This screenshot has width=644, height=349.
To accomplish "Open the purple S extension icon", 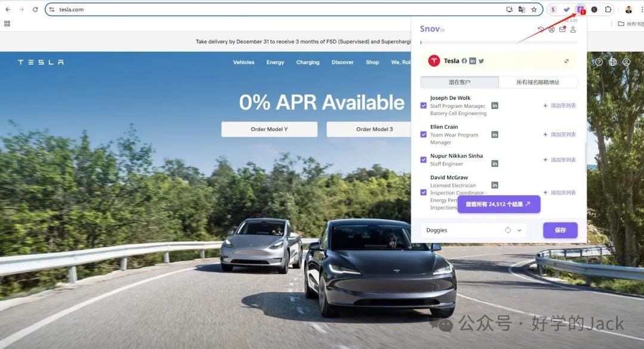I will coord(553,10).
